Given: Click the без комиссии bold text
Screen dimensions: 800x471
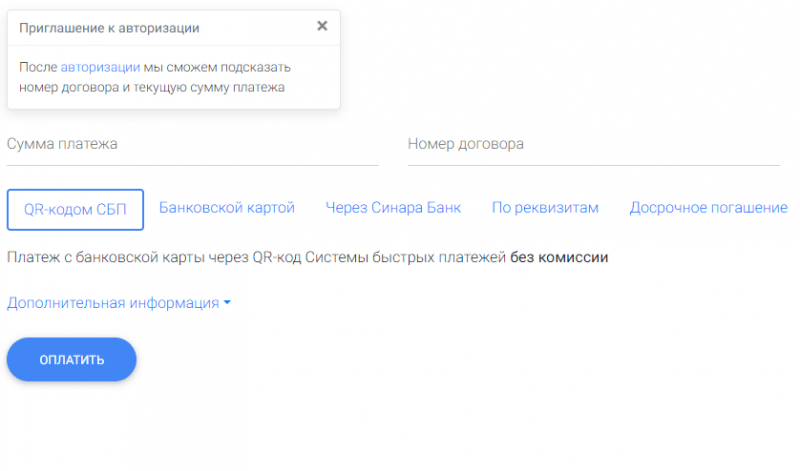Looking at the screenshot, I should coord(559,257).
